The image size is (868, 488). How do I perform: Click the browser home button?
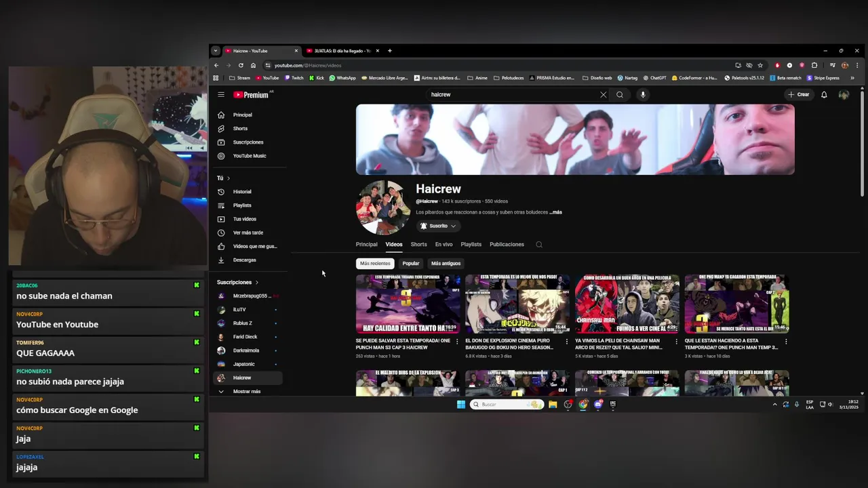click(x=253, y=66)
